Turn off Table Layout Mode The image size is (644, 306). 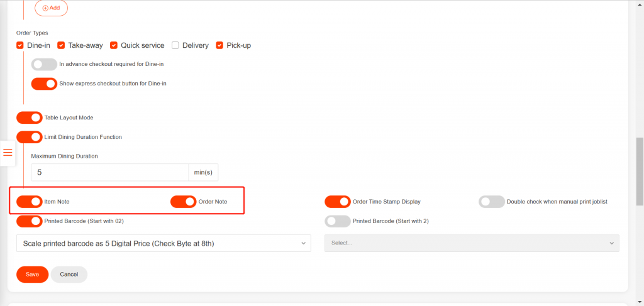coord(30,117)
